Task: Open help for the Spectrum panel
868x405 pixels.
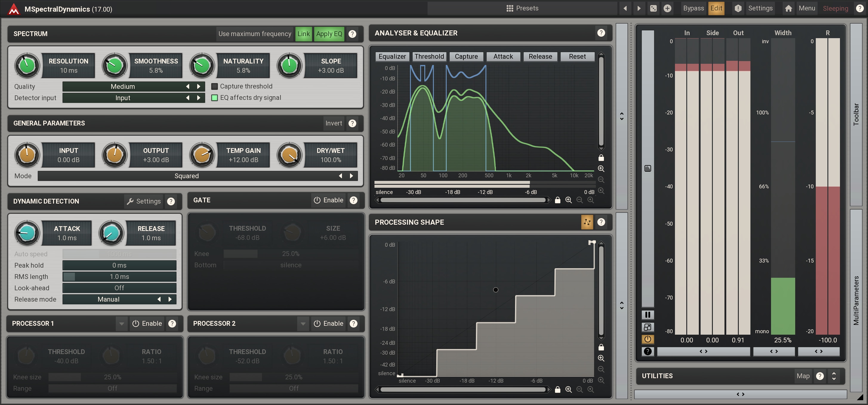Action: [x=352, y=34]
